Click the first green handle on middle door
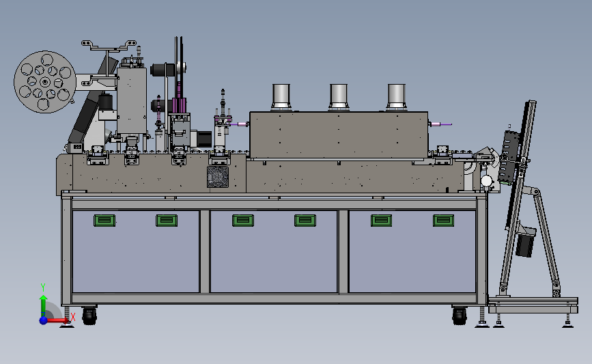 (x=243, y=220)
